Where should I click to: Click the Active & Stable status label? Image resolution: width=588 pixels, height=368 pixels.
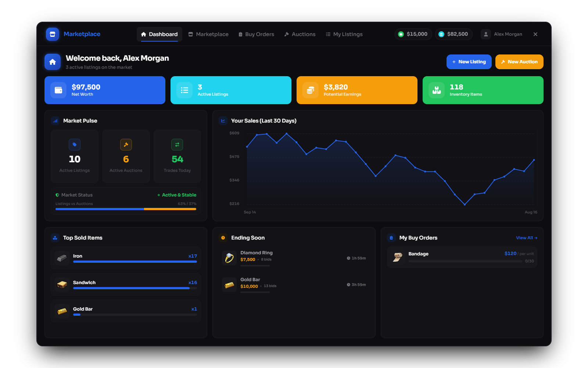[179, 195]
